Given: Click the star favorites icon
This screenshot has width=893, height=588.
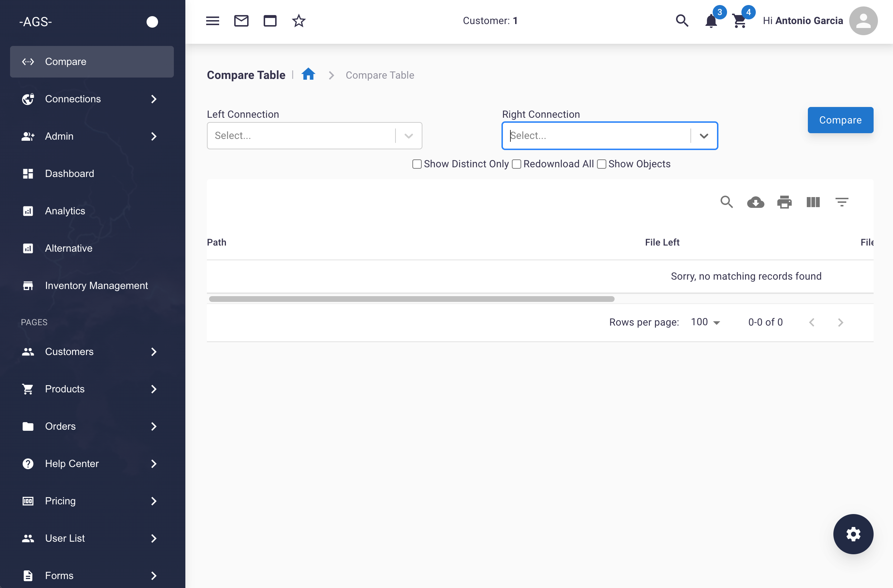Looking at the screenshot, I should pos(299,21).
